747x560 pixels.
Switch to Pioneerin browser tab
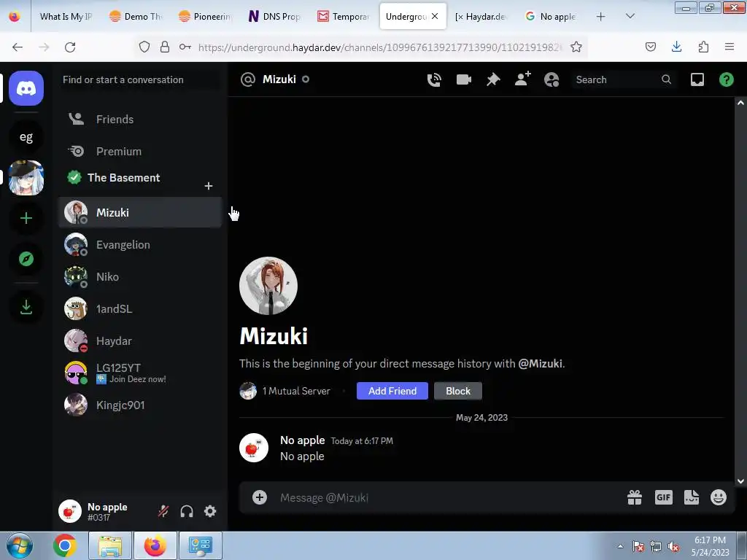[205, 17]
